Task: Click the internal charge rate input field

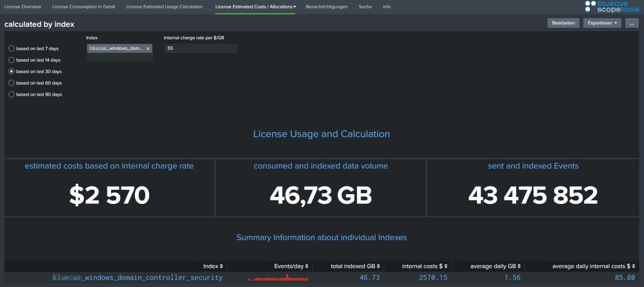Action: coord(200,48)
